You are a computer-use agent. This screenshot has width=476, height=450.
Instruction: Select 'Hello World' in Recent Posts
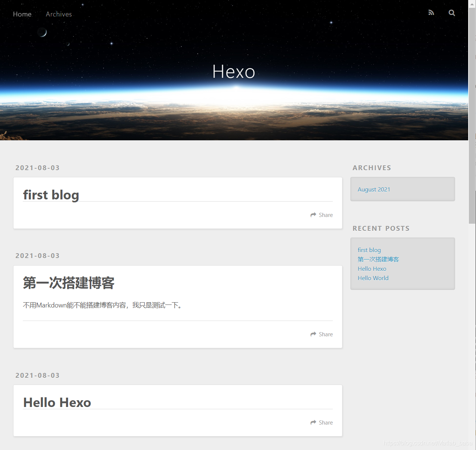click(x=373, y=278)
